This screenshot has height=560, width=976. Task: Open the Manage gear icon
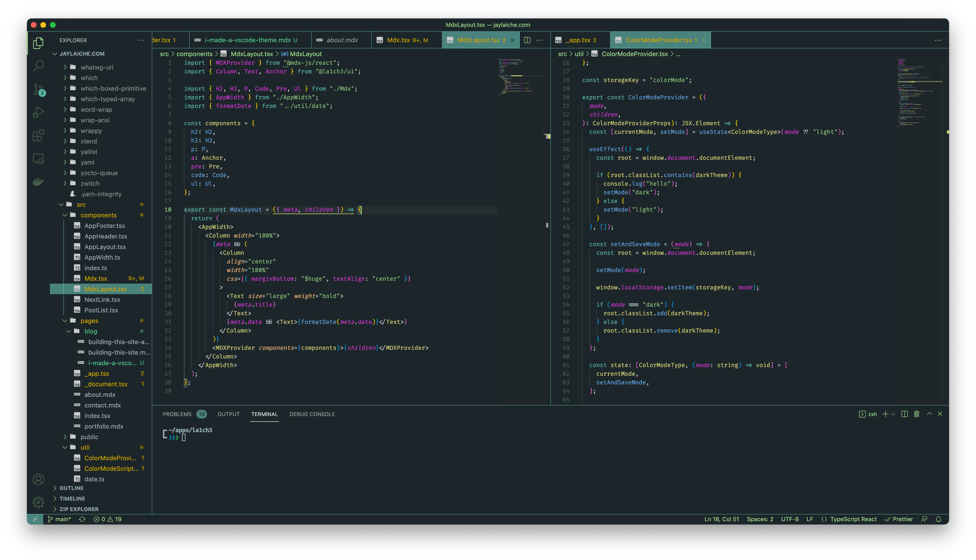(38, 502)
